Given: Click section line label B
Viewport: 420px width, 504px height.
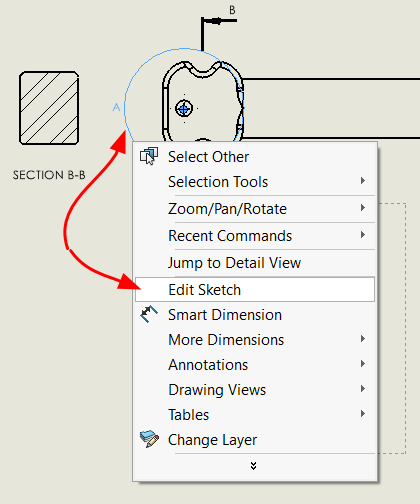Looking at the screenshot, I should (x=232, y=10).
